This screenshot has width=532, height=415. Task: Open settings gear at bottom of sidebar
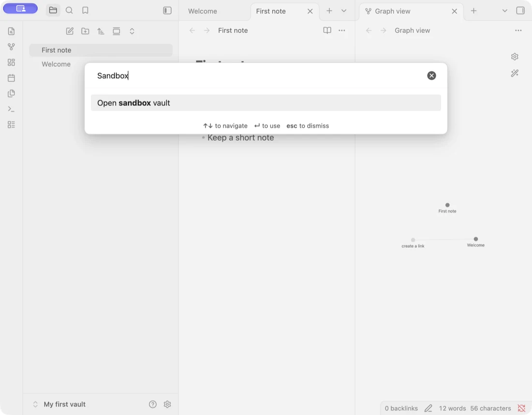[167, 404]
